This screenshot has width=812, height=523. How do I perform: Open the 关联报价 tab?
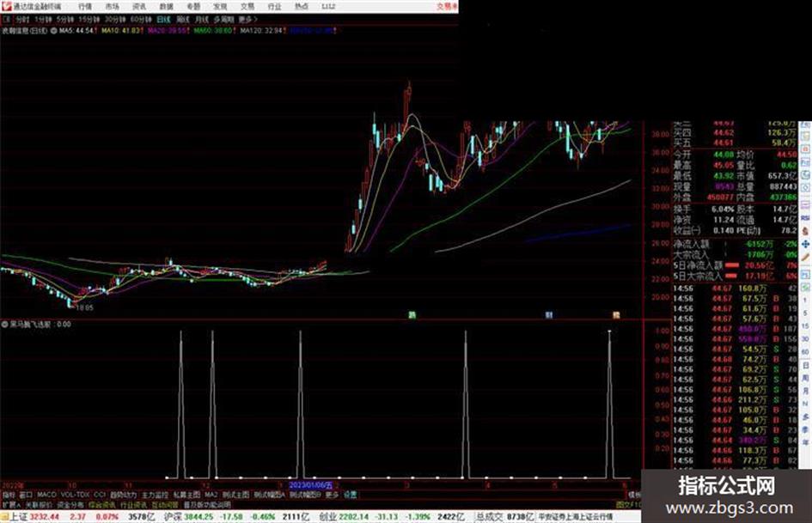coord(39,504)
